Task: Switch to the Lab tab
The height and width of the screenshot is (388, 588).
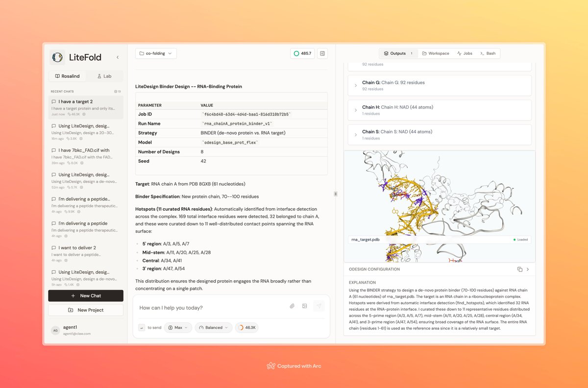Action: pos(104,76)
